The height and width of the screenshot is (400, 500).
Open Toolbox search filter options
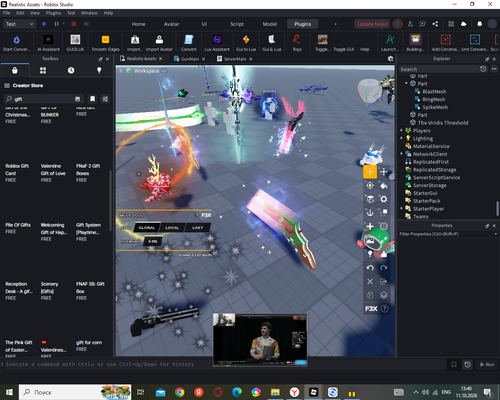click(105, 99)
